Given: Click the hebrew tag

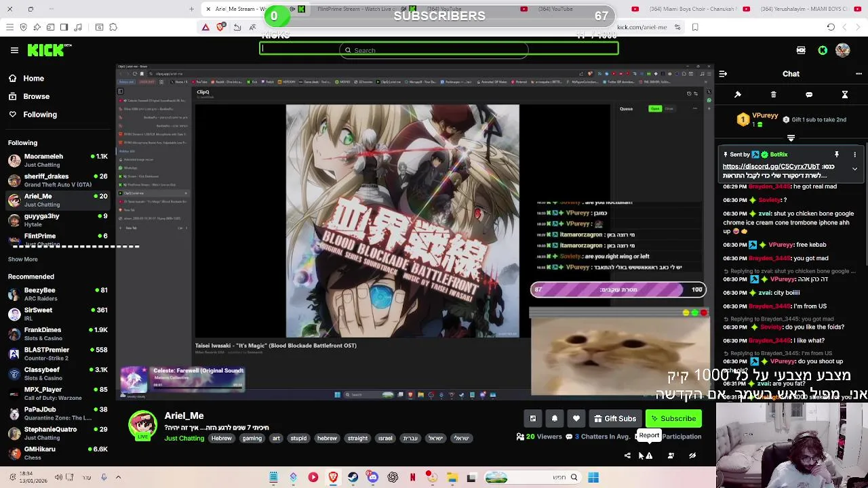Looking at the screenshot, I should click(327, 439).
